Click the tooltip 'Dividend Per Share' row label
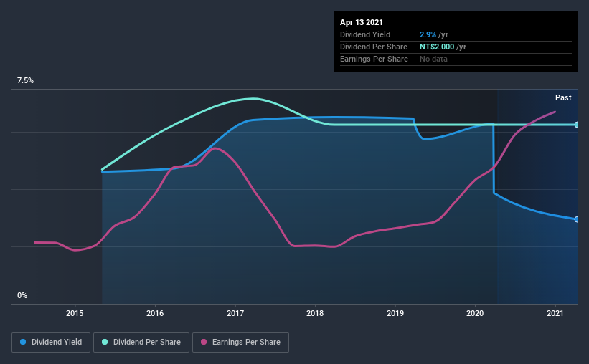The image size is (589, 364). click(373, 47)
